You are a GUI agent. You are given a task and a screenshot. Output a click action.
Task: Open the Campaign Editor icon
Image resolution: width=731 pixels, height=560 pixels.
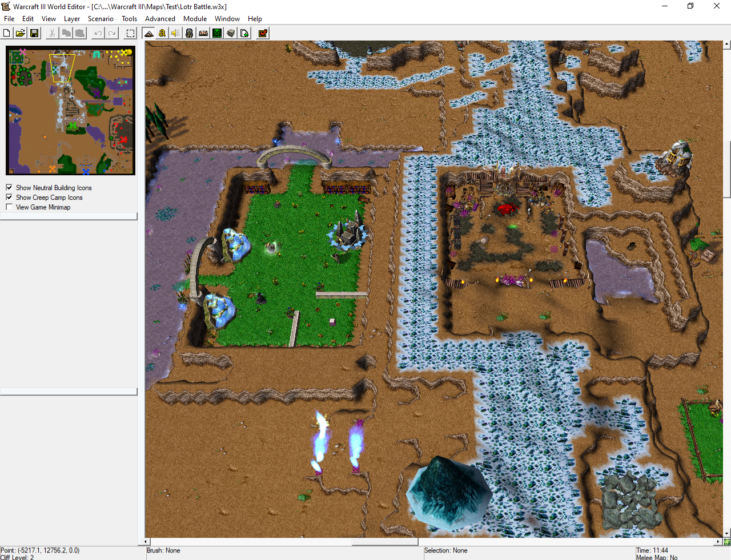tap(203, 33)
